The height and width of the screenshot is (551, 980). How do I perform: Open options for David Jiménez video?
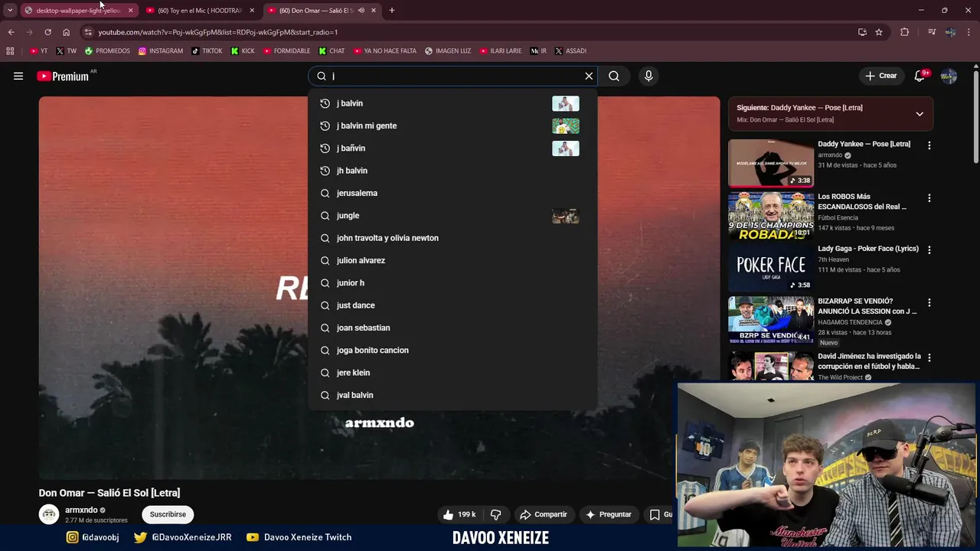pos(929,357)
